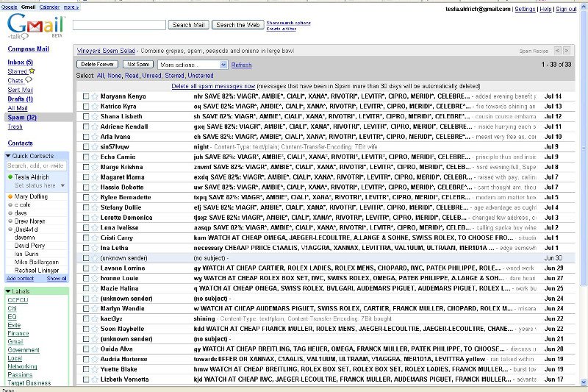Select the checkbox next to Cristi Carry

coord(85,238)
